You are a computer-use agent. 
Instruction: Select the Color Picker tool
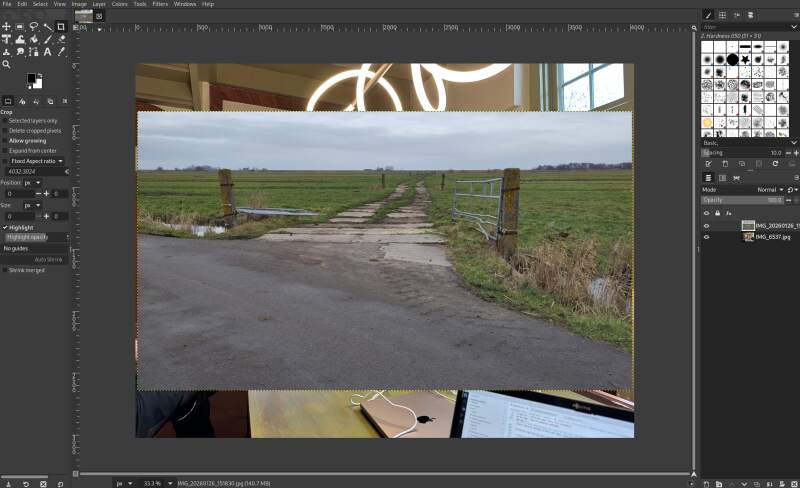pos(61,52)
